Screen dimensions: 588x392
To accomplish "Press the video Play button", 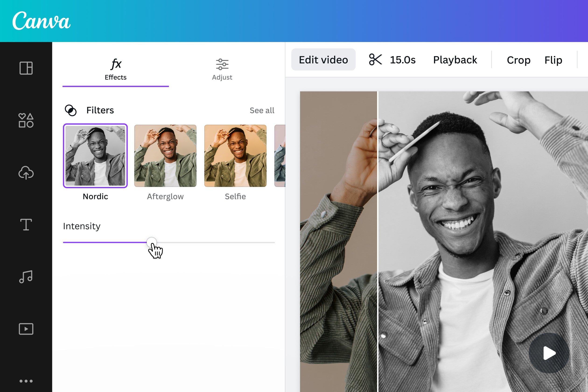I will tap(549, 353).
